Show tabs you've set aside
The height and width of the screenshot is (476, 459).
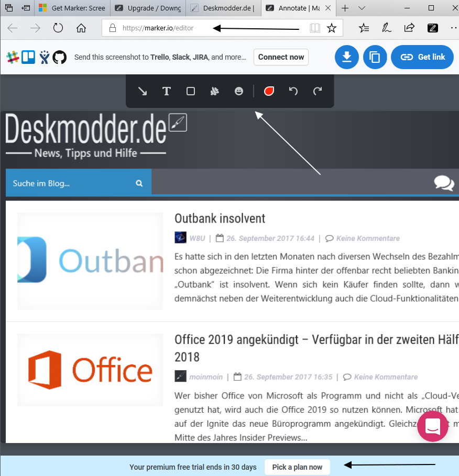9,8
